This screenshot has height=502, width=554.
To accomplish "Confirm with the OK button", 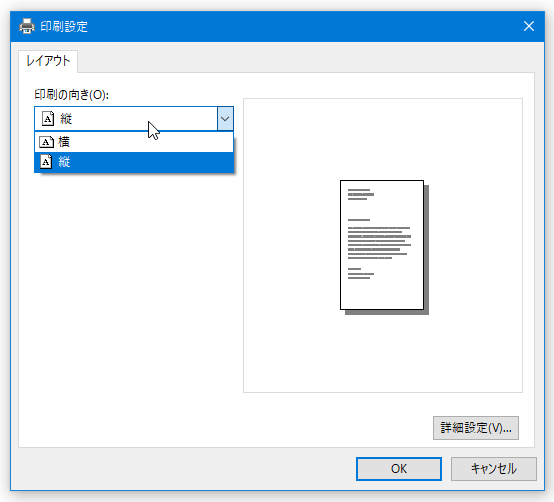I will [x=399, y=469].
